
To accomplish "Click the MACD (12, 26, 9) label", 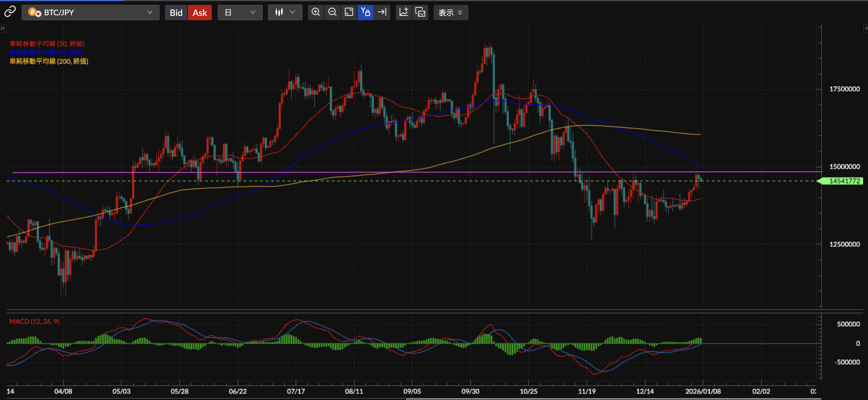I will point(34,321).
